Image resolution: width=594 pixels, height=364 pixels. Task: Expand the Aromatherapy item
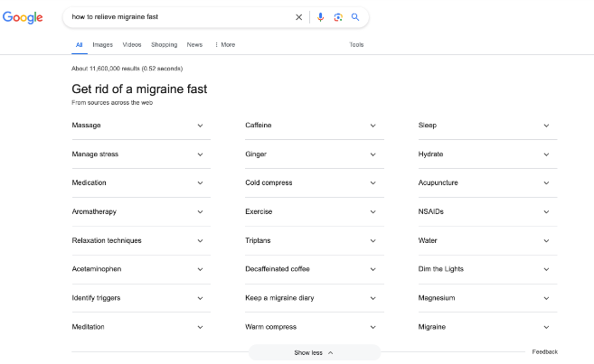pyautogui.click(x=141, y=211)
